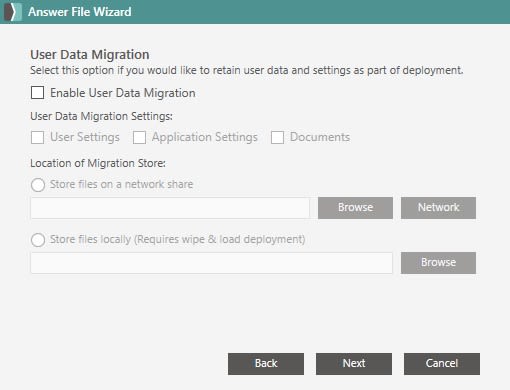This screenshot has width=510, height=390.
Task: Click the User Data Migration Settings label
Action: [x=101, y=116]
